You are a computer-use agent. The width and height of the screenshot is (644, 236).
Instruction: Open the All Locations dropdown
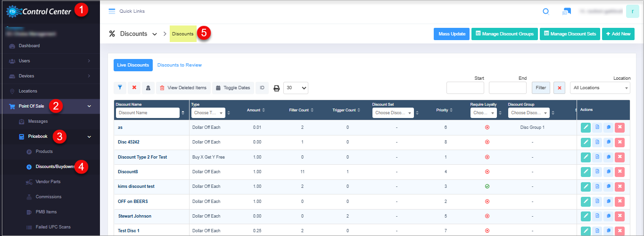click(600, 88)
